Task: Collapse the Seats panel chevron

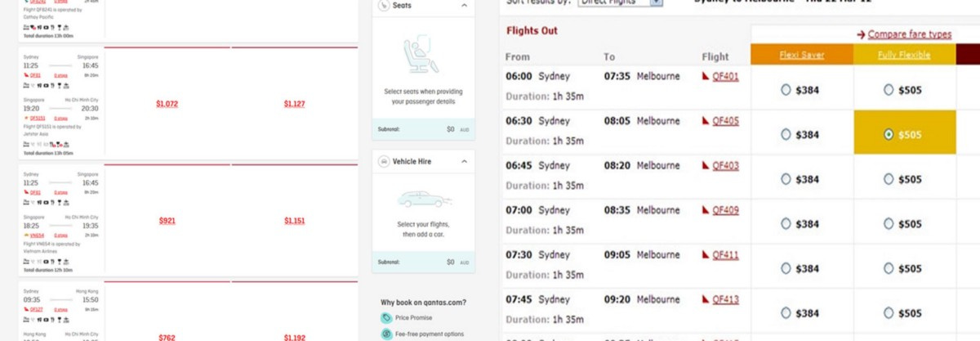Action: [465, 5]
